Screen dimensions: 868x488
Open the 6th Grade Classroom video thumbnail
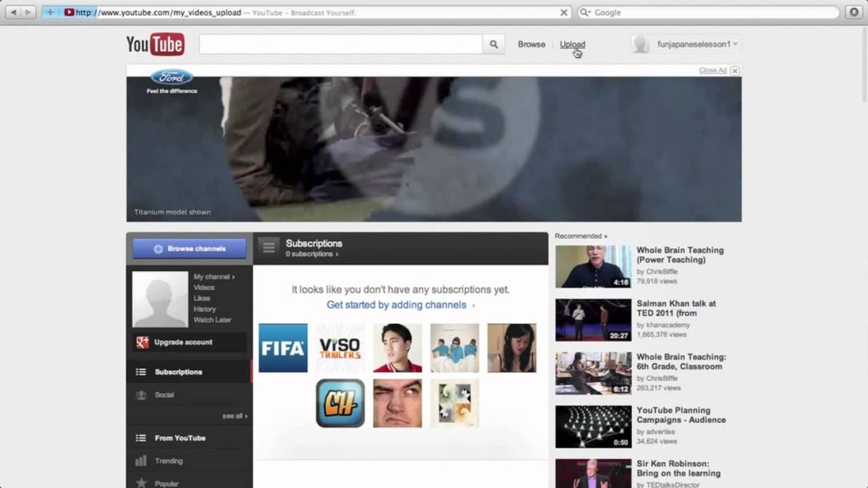[x=593, y=373]
